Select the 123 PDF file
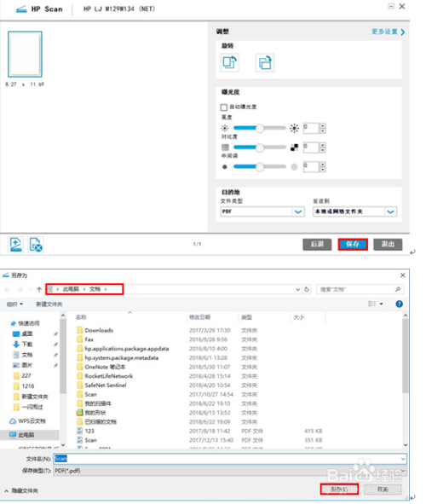 coord(86,431)
